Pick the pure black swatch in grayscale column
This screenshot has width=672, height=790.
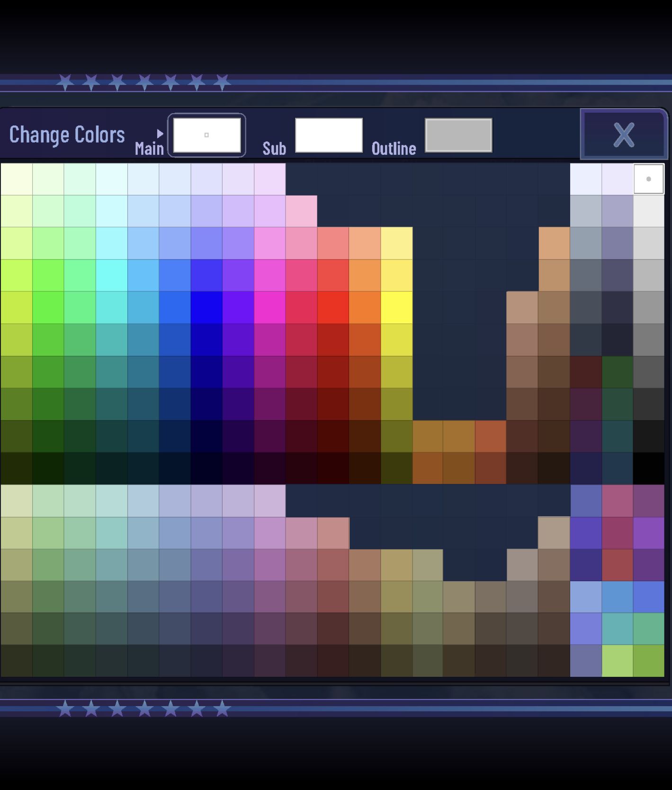coord(649,468)
